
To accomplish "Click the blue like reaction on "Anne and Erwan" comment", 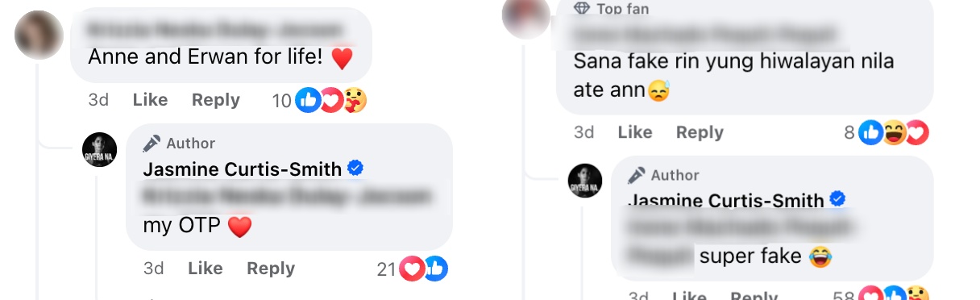I will pyautogui.click(x=308, y=100).
